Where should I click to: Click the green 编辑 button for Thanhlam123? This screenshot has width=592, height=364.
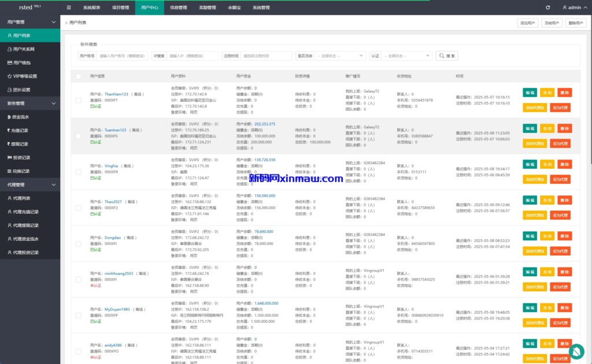point(530,92)
